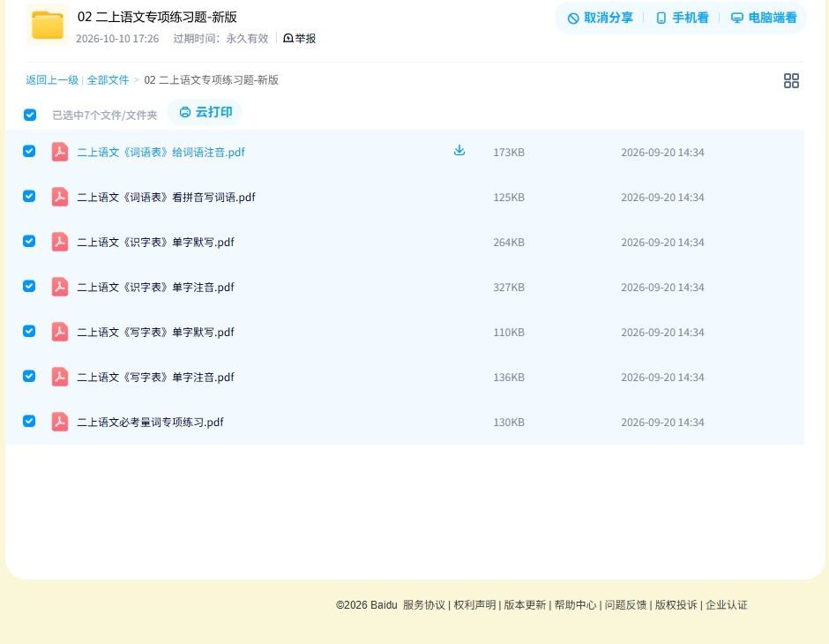Open file 二上语文《写字表》单字注音.pdf
Screen dimensions: 829x644
pos(155,377)
